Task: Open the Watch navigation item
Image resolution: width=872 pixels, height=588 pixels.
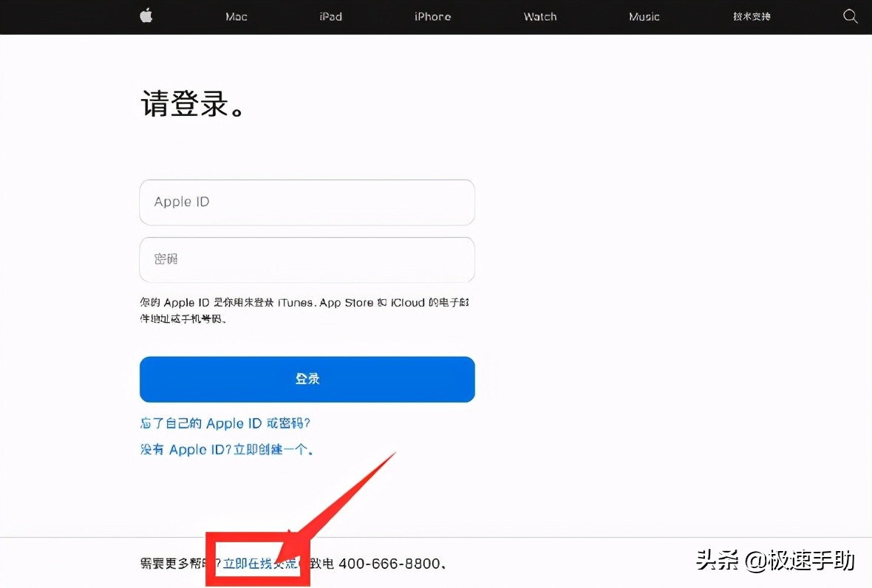Action: click(540, 17)
